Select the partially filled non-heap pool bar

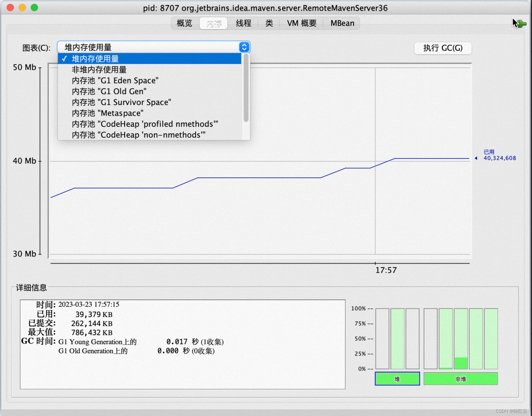point(461,339)
